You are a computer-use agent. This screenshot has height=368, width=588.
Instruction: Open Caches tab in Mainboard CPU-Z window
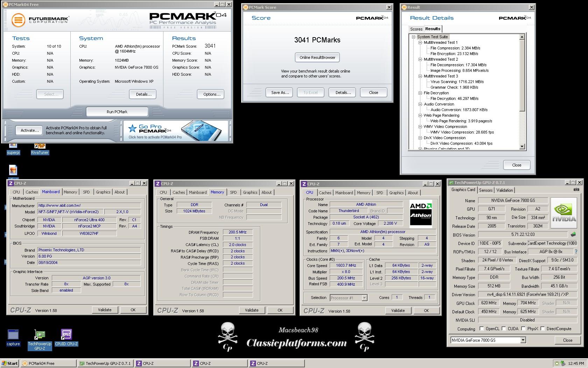(x=31, y=192)
